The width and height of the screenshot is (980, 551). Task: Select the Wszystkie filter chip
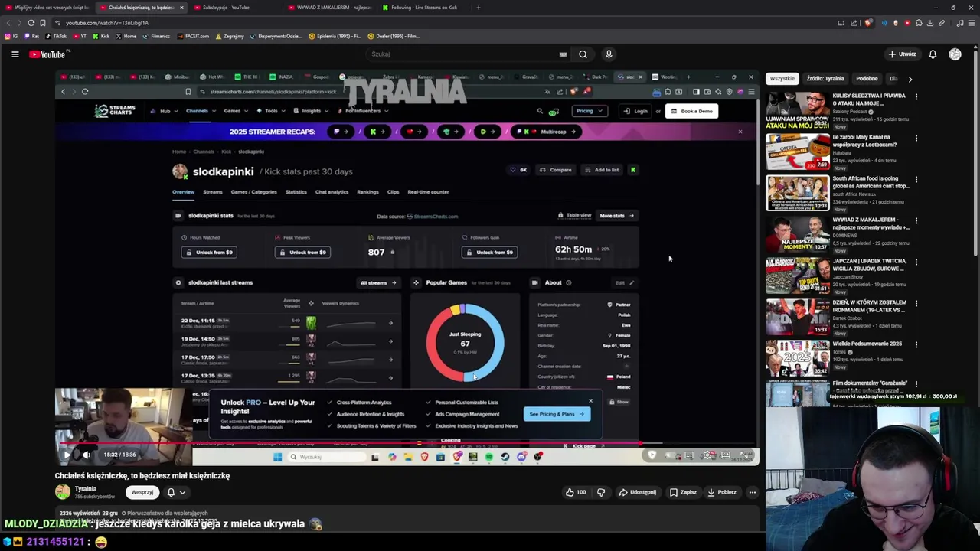pyautogui.click(x=782, y=79)
